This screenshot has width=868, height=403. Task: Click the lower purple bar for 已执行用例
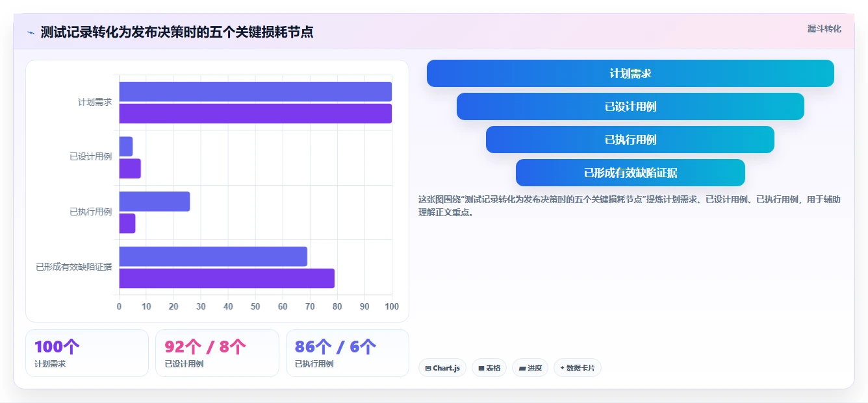[x=127, y=223]
